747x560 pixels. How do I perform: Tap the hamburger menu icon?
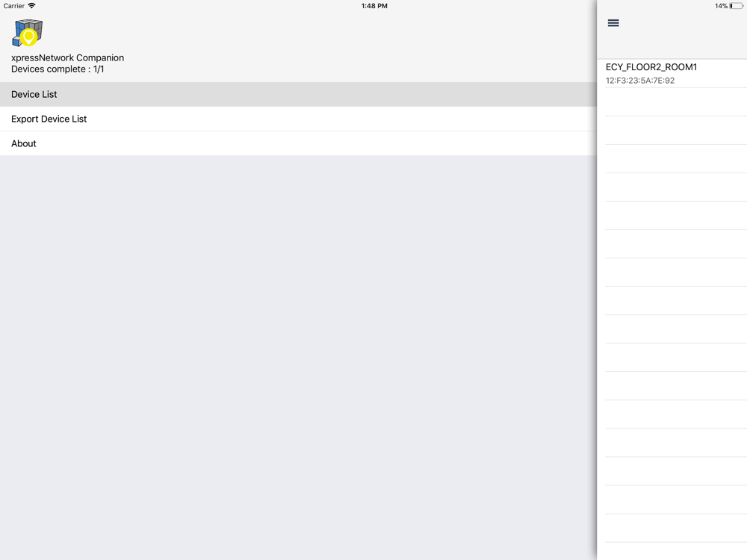click(x=613, y=23)
